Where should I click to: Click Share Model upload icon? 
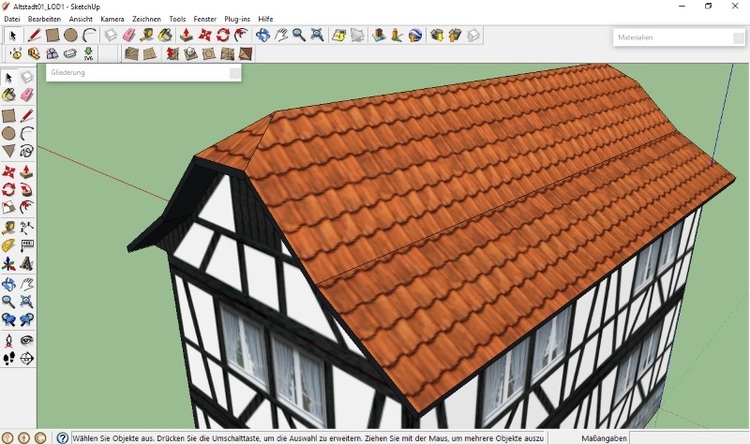455,35
